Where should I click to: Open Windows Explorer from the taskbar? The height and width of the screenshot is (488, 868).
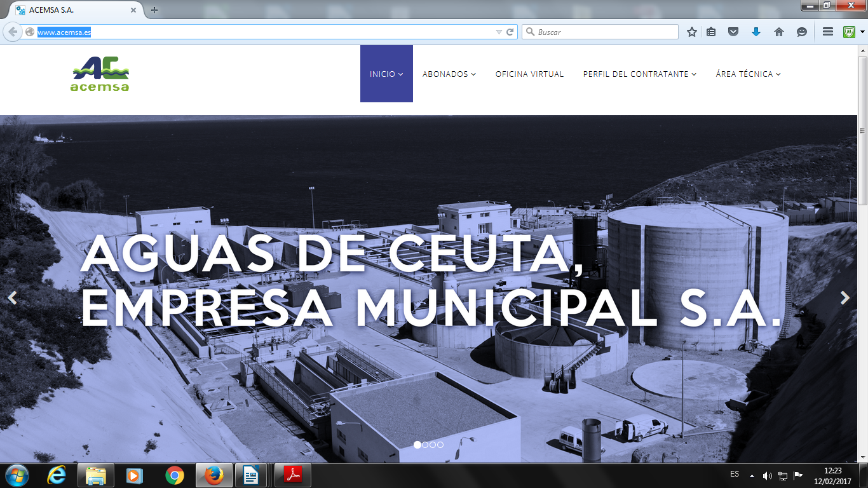[96, 475]
